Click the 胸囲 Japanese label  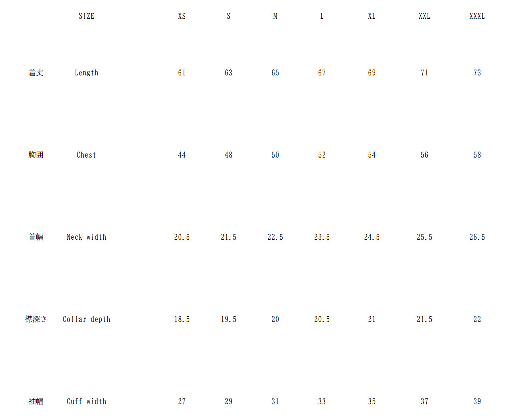36,155
